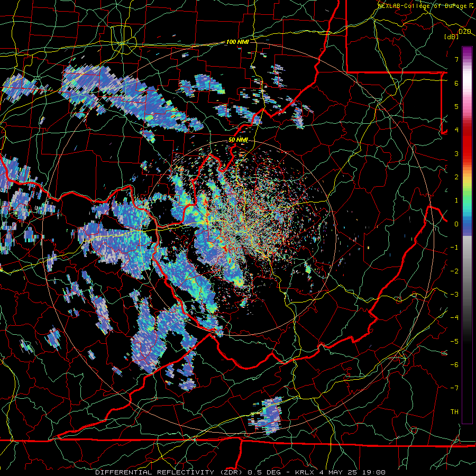Click the color scale at value -2
The width and height of the screenshot is (476, 476).
pos(467,271)
